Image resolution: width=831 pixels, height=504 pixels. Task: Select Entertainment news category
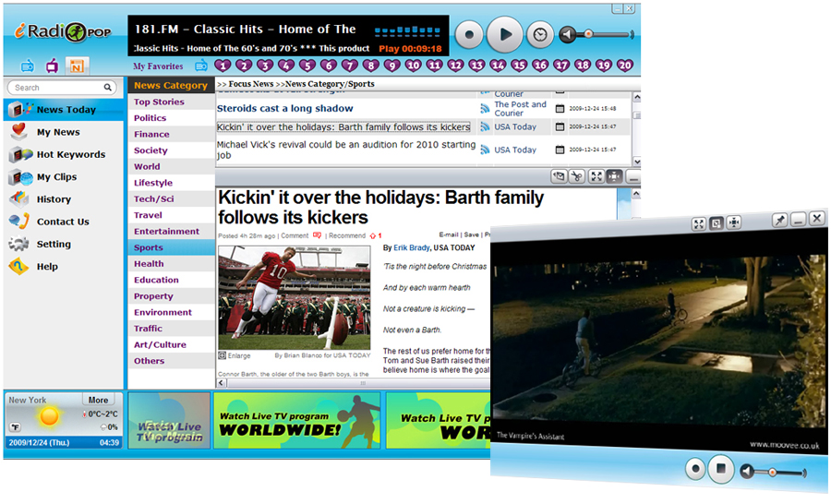171,231
